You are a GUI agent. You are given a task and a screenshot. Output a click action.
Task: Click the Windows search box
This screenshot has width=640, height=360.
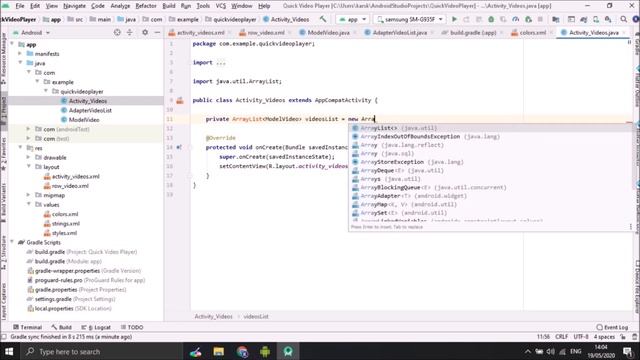[100, 351]
